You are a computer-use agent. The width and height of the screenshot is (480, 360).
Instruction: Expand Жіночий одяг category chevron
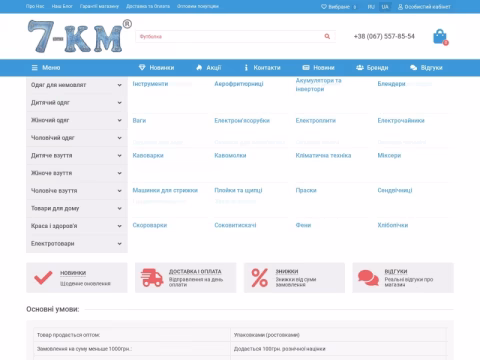click(x=119, y=120)
